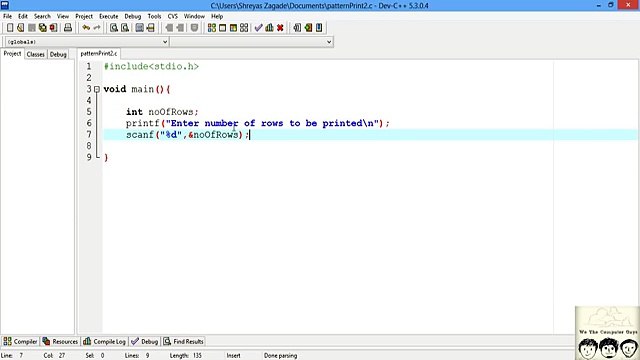Click the Go to line icon
This screenshot has height=360, width=640.
pos(151,28)
